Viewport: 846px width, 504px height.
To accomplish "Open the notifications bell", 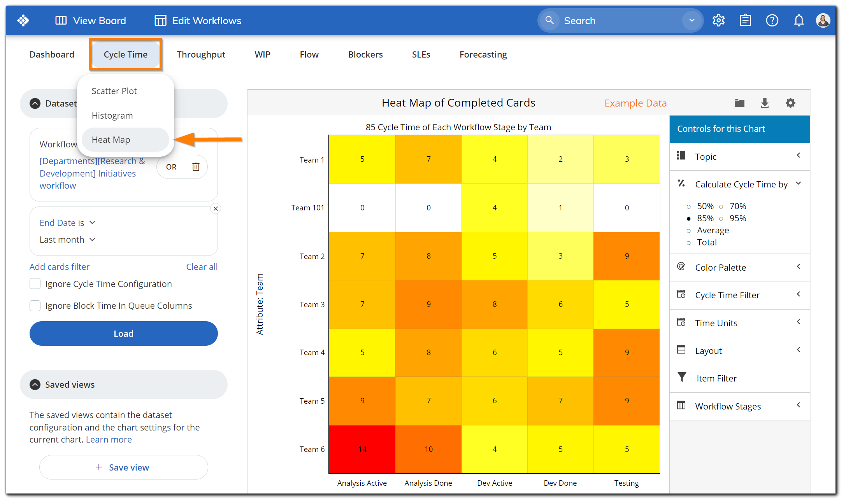I will (x=799, y=21).
